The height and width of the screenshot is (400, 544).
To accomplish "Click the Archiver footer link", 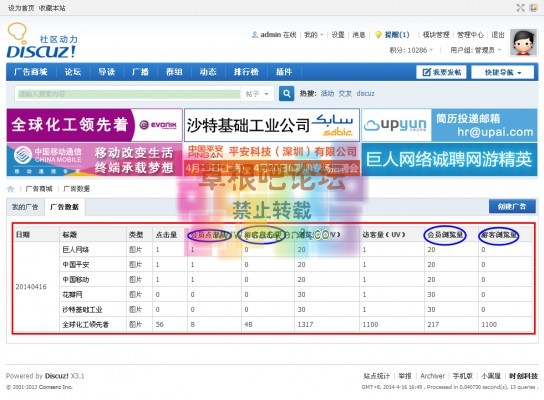I will (x=432, y=376).
